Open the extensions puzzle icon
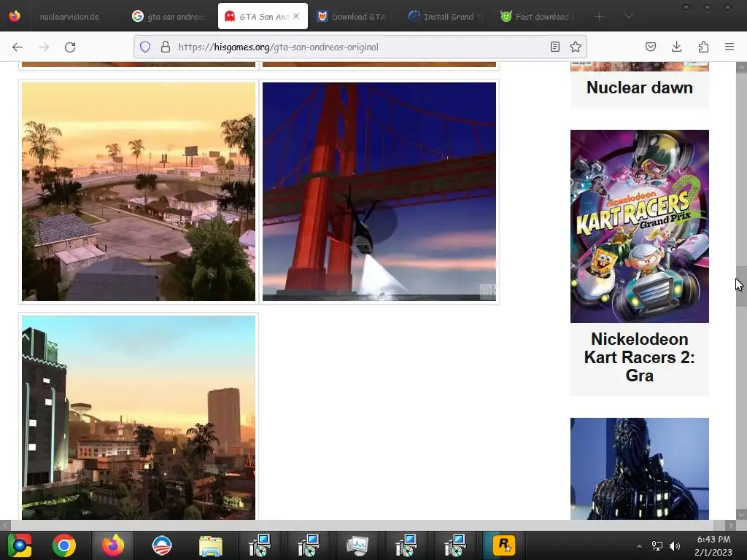 coord(704,47)
